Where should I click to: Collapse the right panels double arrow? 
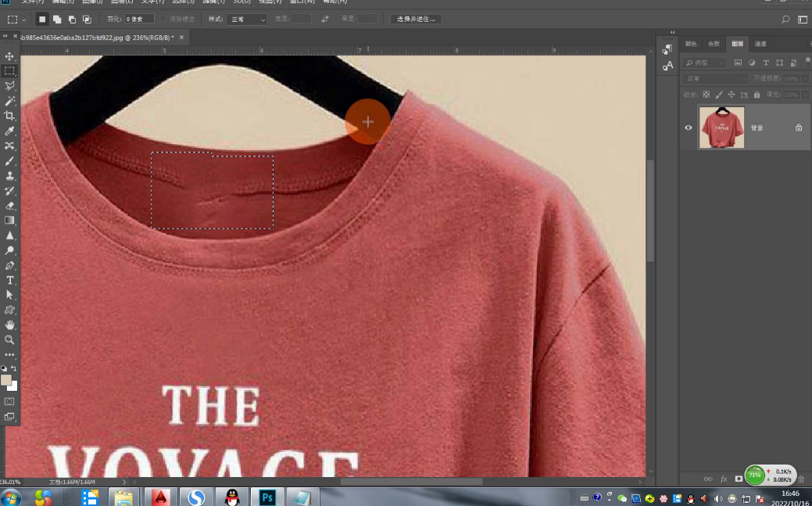pyautogui.click(x=673, y=32)
